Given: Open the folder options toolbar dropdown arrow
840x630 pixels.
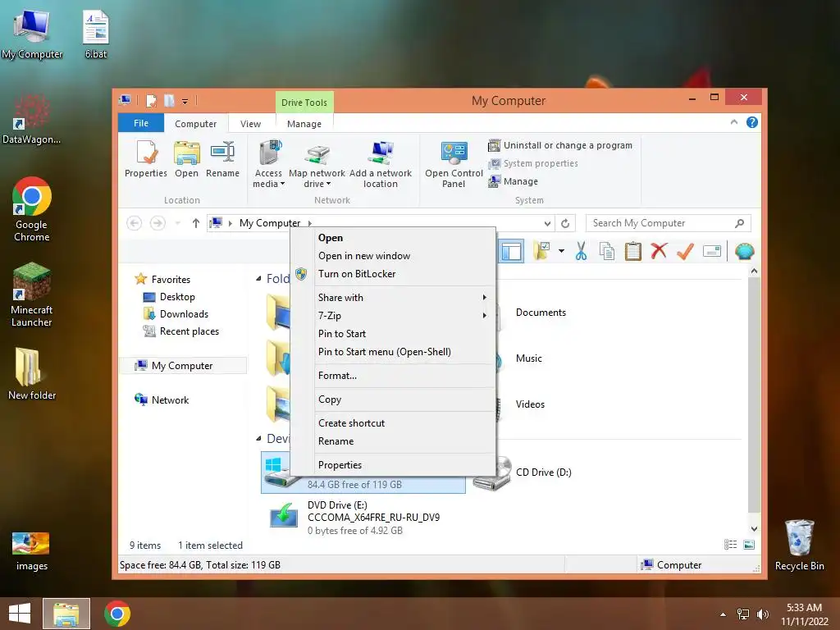Looking at the screenshot, I should pos(561,251).
